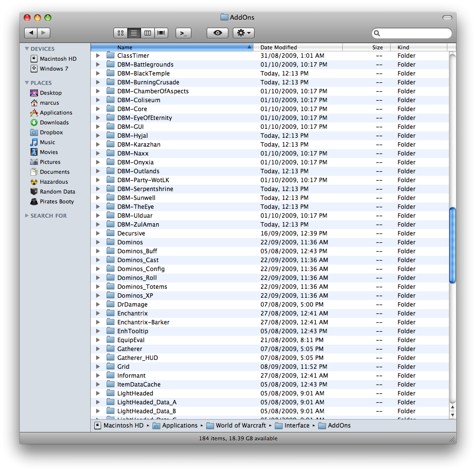Screen dimensions: 476x471
Task: Open marcus home folder in sidebar
Action: 44,103
